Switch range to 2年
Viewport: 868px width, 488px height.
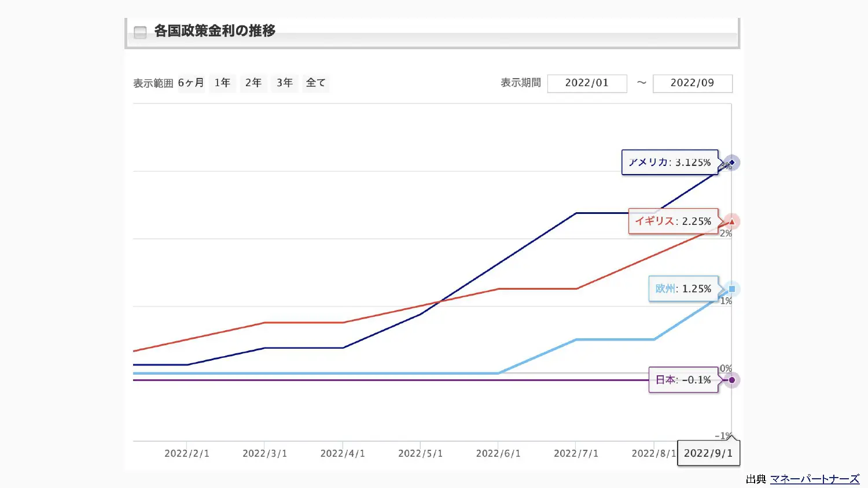point(253,83)
